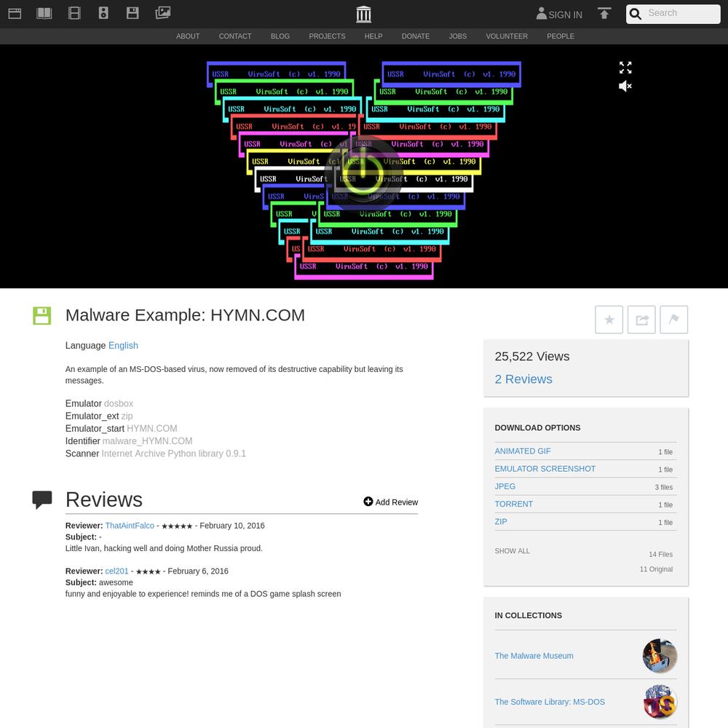Click the Upload arrow icon
This screenshot has height=728, width=728.
click(x=604, y=13)
